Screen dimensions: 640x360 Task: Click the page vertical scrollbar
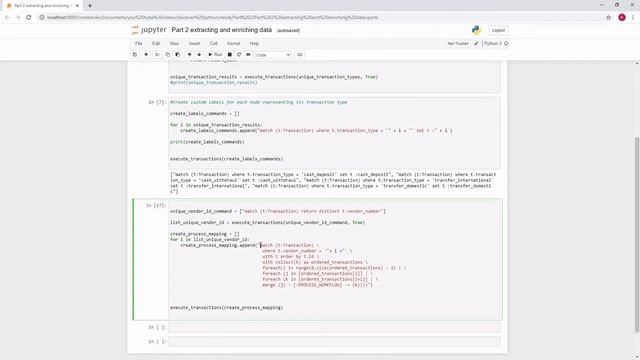point(637,235)
